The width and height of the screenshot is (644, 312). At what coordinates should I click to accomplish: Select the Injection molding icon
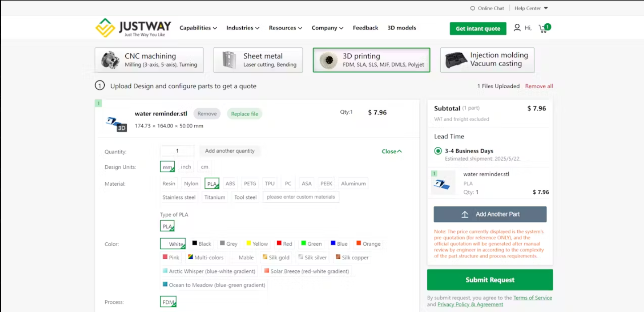(x=455, y=60)
